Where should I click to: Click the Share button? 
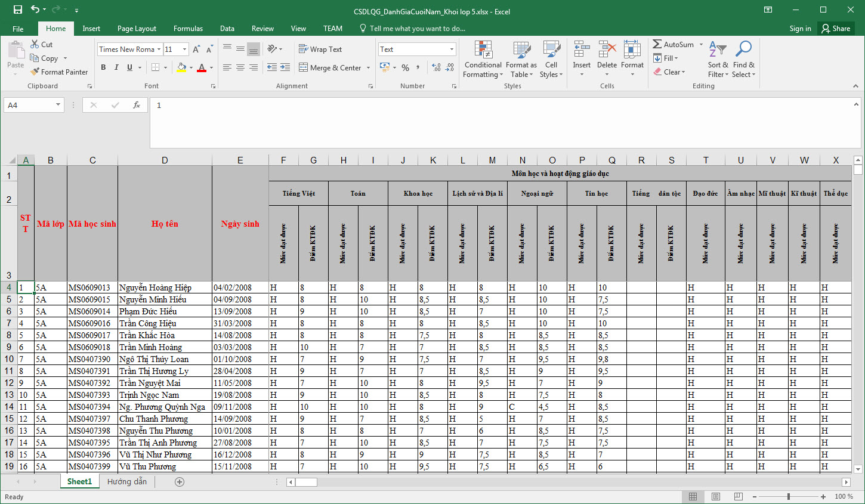835,29
